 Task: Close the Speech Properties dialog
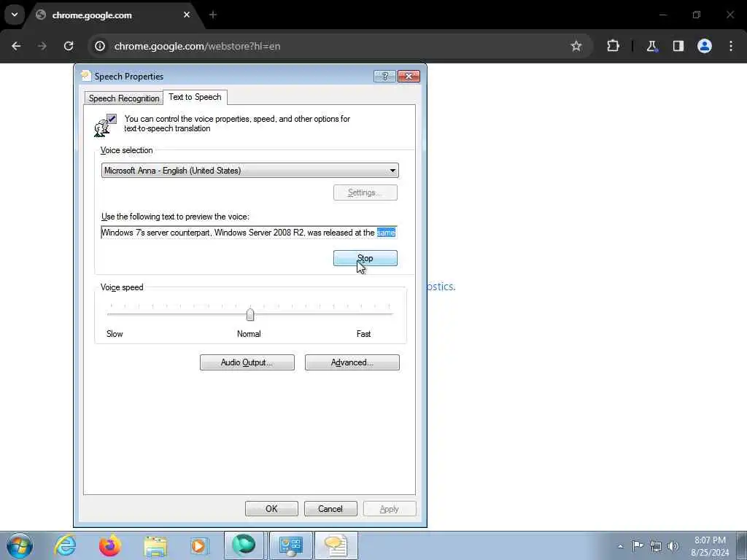coord(409,76)
